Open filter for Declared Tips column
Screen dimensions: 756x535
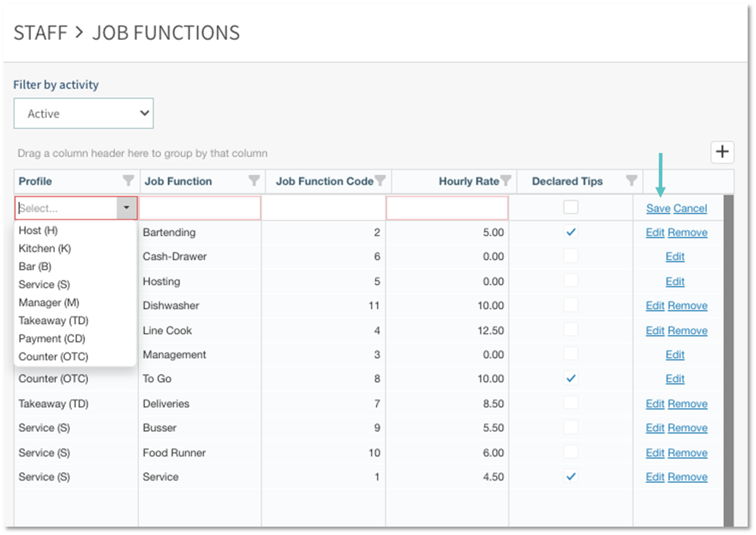(631, 181)
